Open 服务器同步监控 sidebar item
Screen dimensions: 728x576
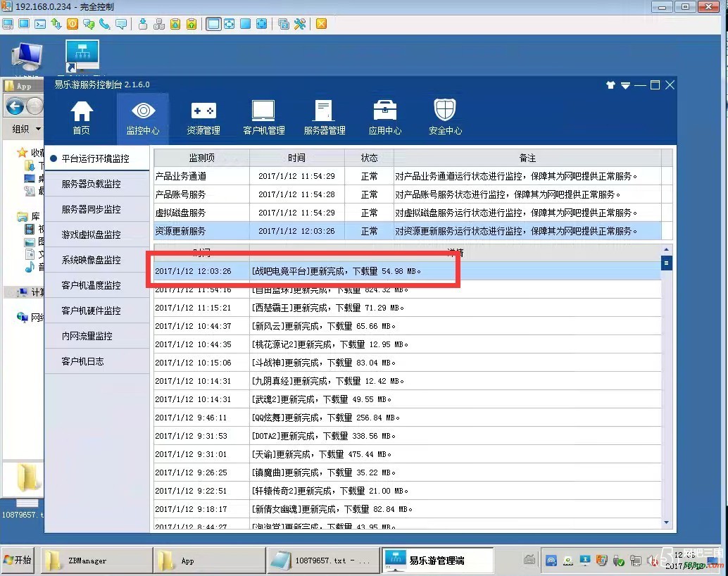click(97, 209)
